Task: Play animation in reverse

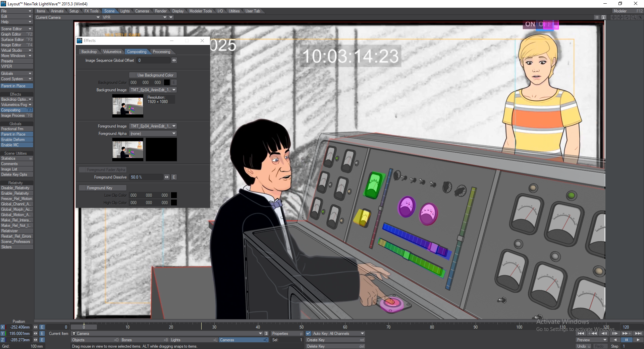Action: tap(615, 340)
